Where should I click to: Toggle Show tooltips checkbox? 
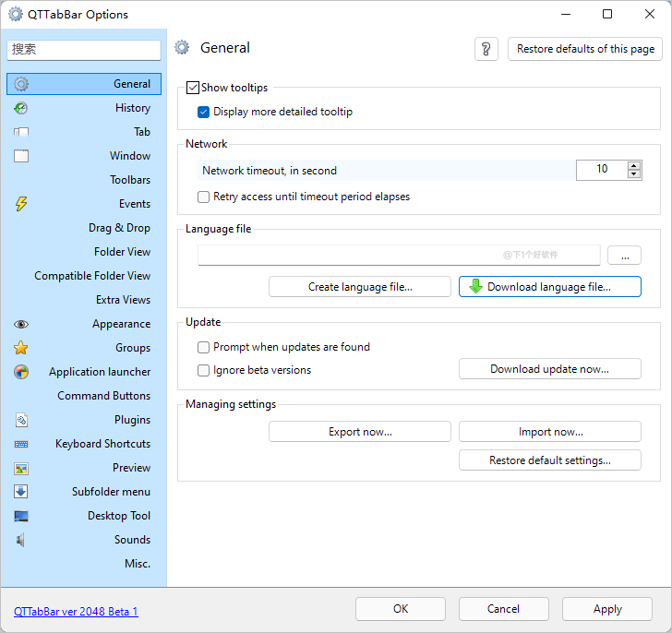click(x=193, y=88)
